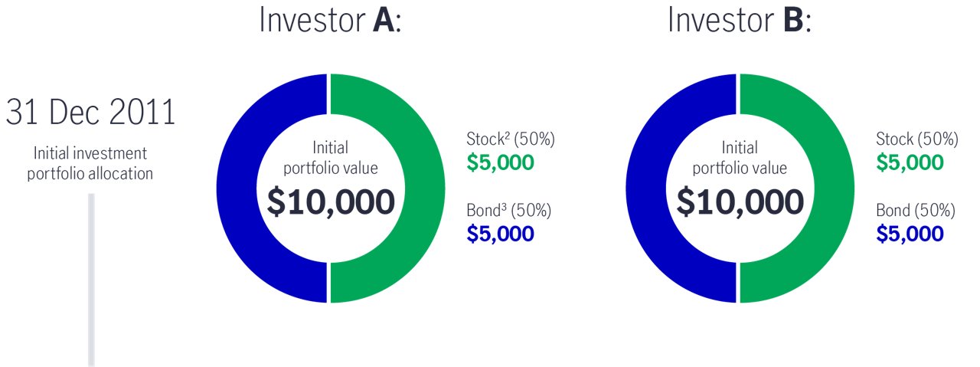Click the Investor A heading

[x=330, y=19]
